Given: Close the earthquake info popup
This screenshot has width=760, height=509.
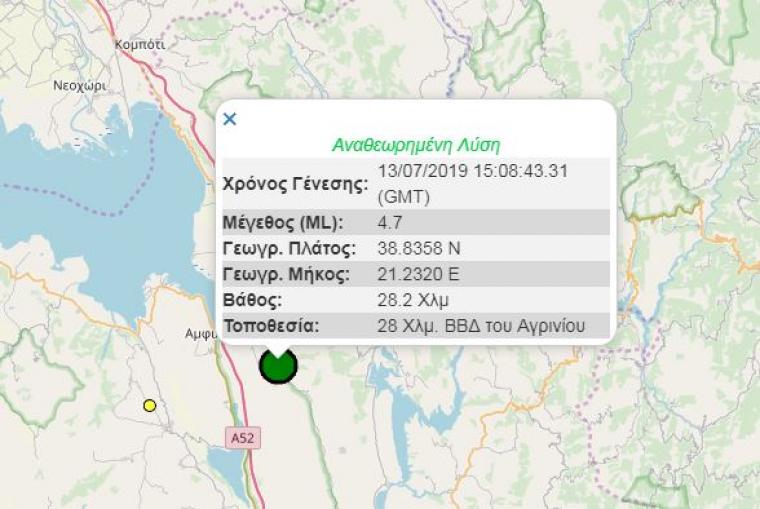Looking at the screenshot, I should click(230, 119).
